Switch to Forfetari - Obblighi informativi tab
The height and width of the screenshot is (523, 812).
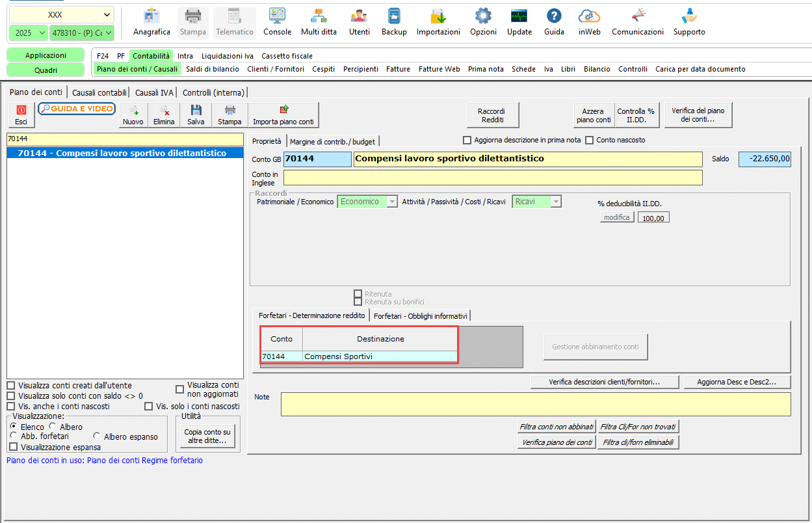coord(420,315)
